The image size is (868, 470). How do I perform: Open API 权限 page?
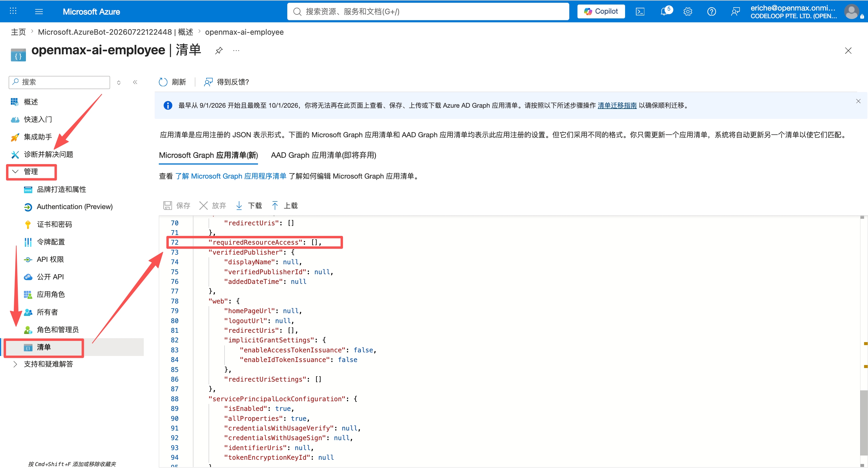(x=50, y=259)
